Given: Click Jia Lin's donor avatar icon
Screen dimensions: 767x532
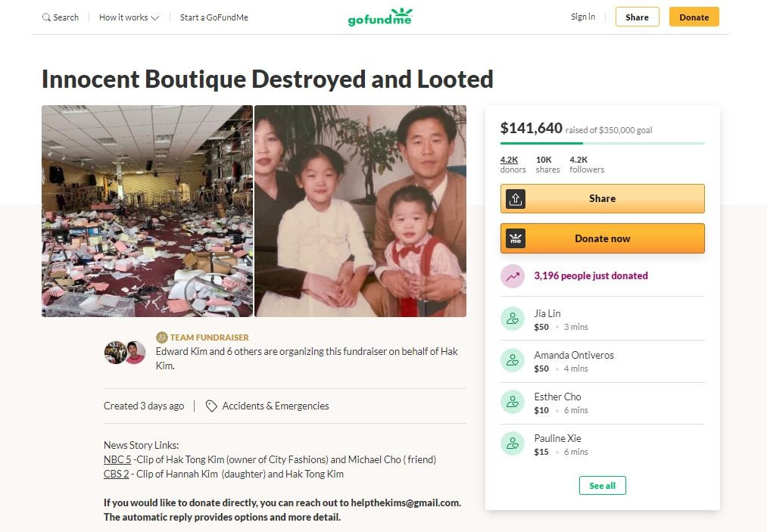Looking at the screenshot, I should pos(513,319).
